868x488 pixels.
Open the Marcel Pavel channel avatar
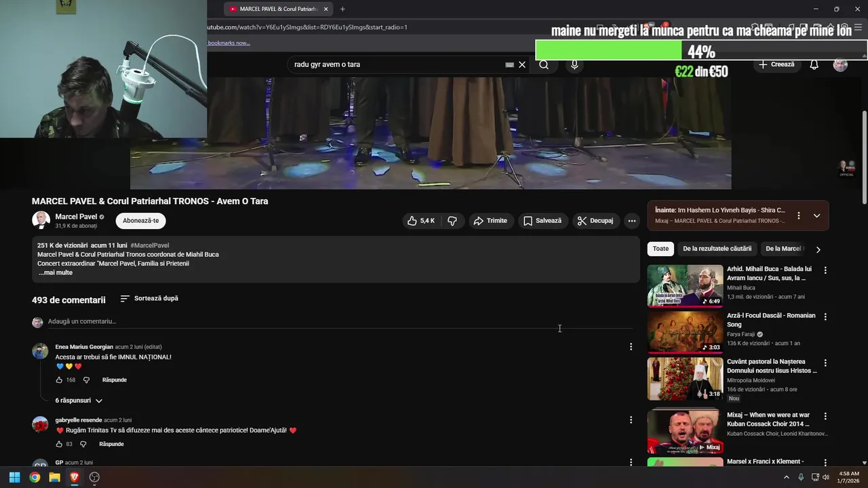pyautogui.click(x=41, y=220)
